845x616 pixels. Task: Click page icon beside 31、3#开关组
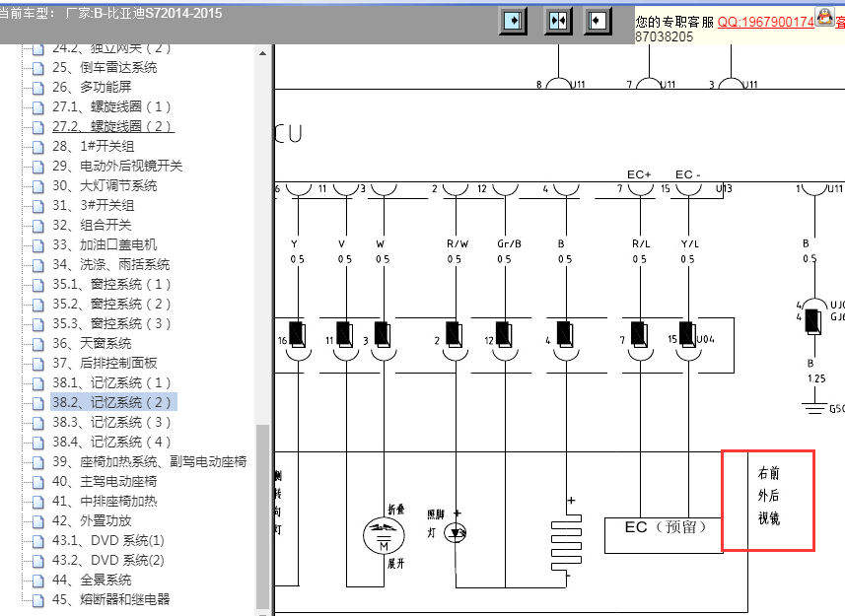[38, 206]
